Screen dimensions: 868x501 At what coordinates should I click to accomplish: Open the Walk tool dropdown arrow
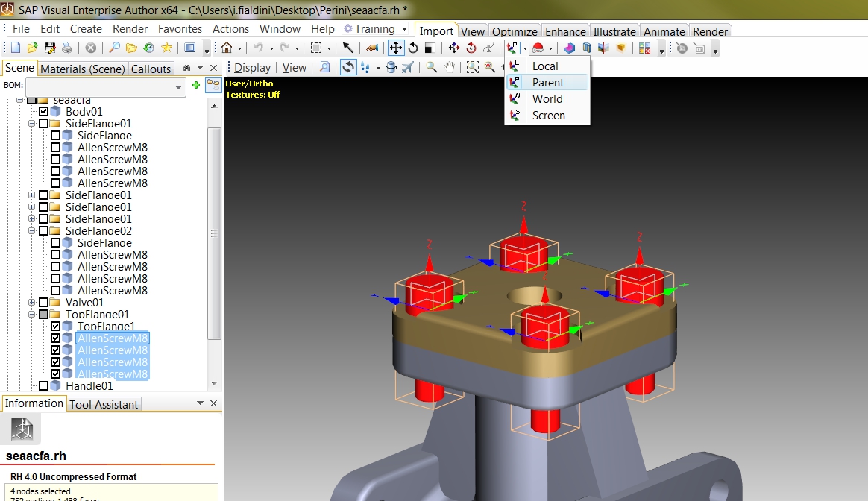pos(378,68)
